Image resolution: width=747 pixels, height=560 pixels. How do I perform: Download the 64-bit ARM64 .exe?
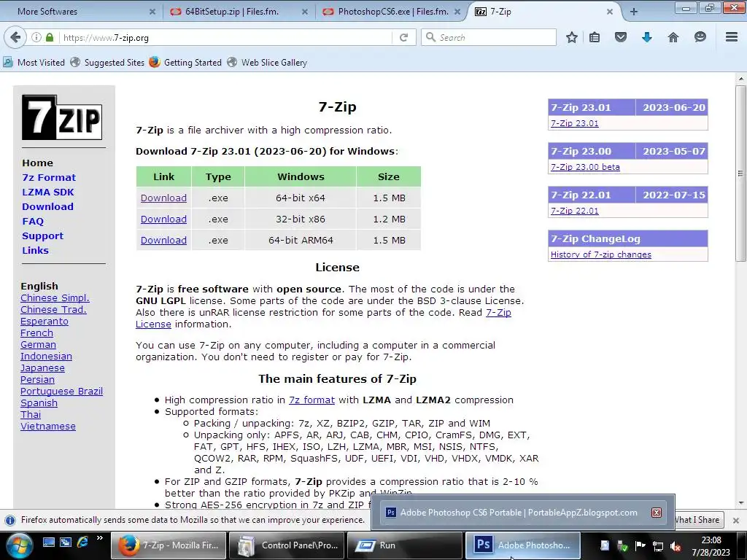click(x=163, y=240)
